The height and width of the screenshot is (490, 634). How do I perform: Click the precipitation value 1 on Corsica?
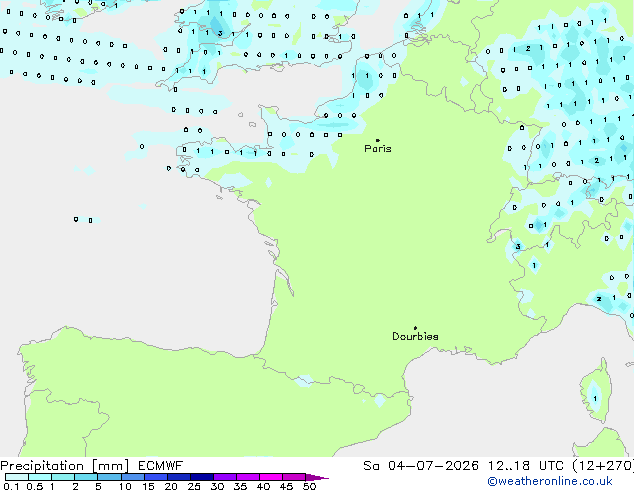click(x=595, y=399)
